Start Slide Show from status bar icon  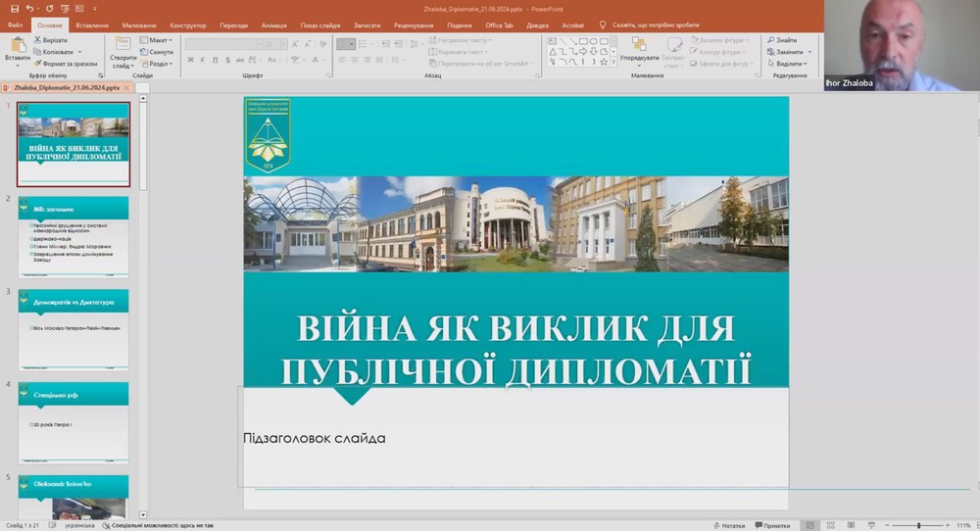pos(871,525)
